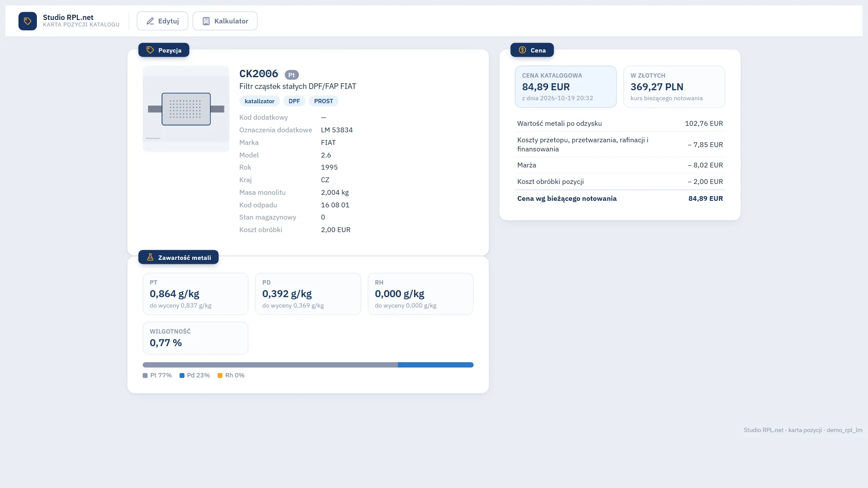The image size is (868, 488).
Task: Click the PT 0,864 g/kg metal card
Action: pyautogui.click(x=195, y=294)
